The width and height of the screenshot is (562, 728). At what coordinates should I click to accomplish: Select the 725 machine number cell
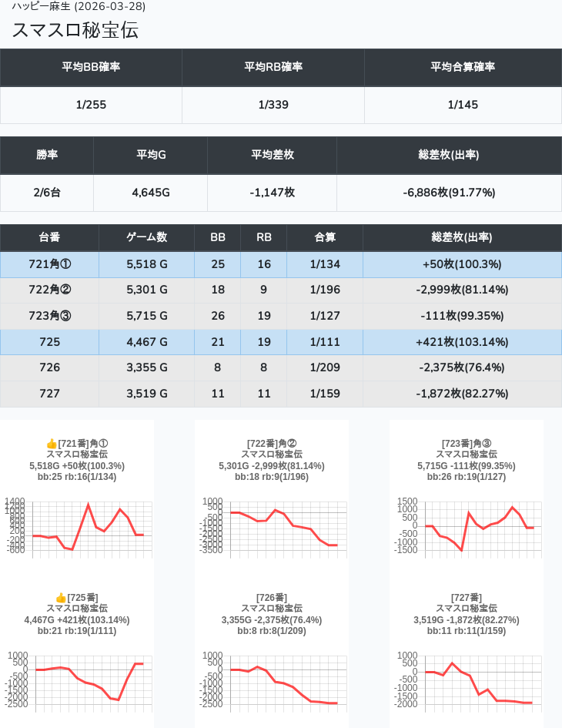(49, 342)
